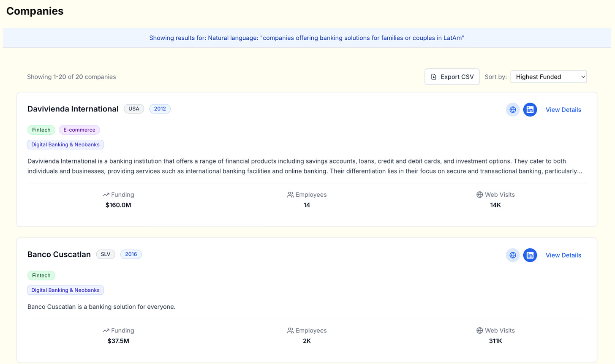The image size is (615, 364).
Task: Open Banco Cuscatlan website globe icon
Action: 513,255
